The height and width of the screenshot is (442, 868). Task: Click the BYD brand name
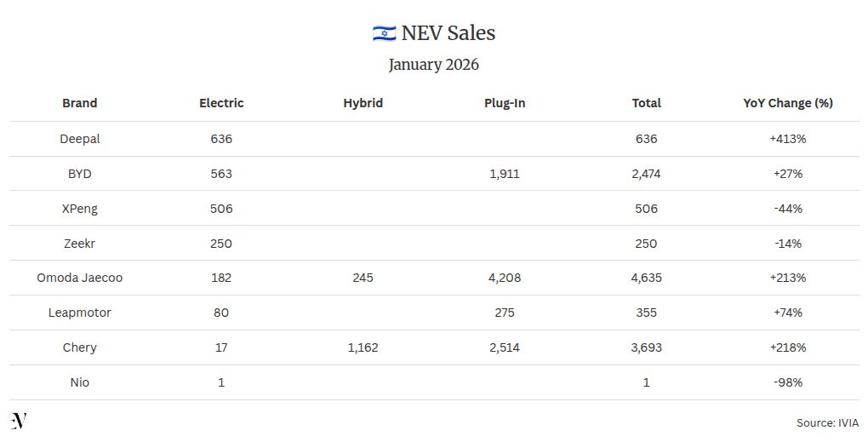tap(80, 174)
